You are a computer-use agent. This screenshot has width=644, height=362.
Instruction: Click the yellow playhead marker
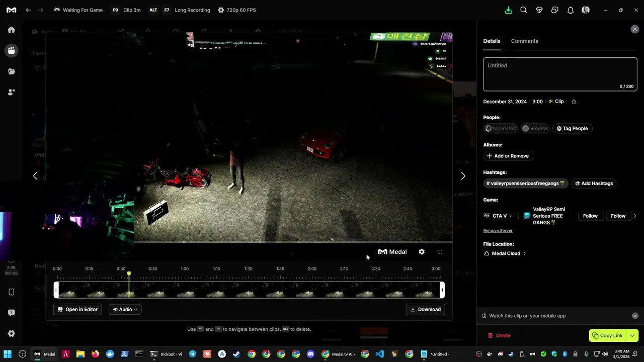[129, 275]
